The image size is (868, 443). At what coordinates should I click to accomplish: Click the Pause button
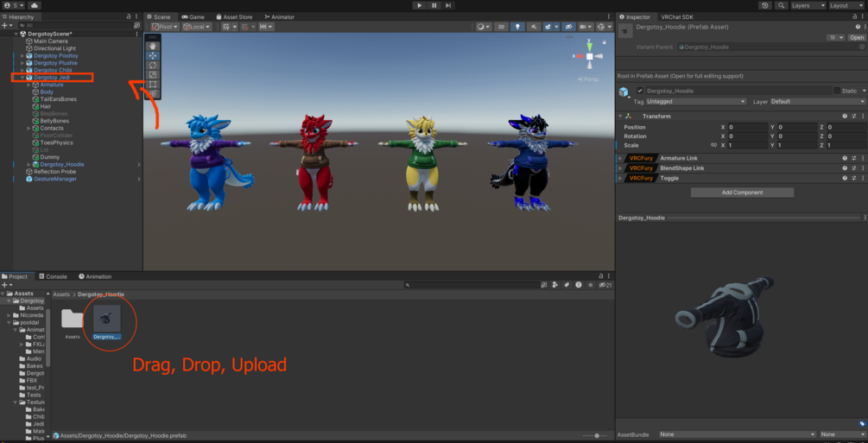(x=434, y=5)
